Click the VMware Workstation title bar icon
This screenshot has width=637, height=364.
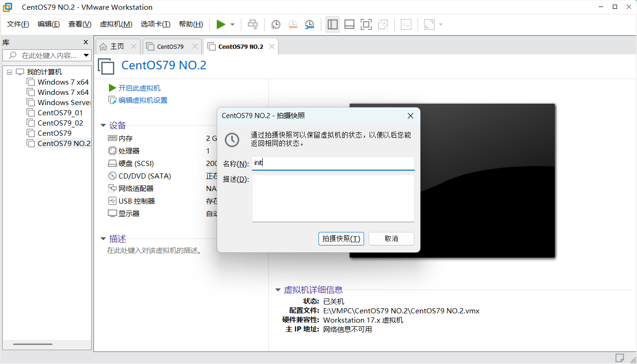click(x=7, y=7)
